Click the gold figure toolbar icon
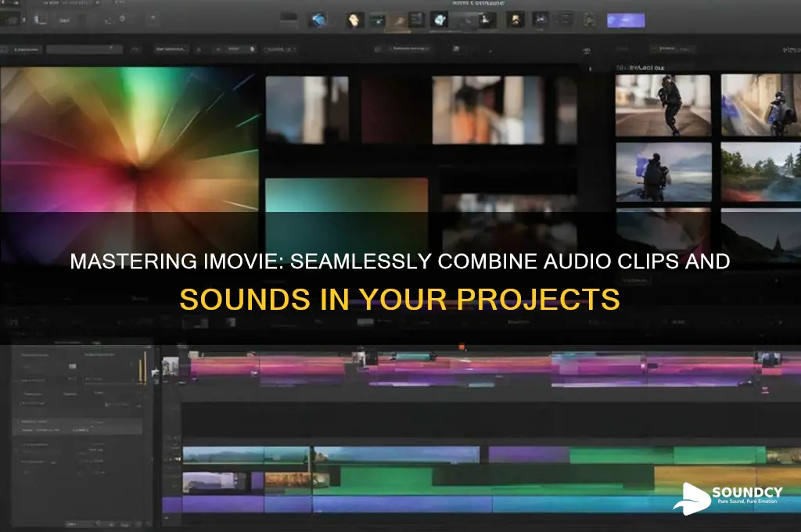 (x=515, y=20)
